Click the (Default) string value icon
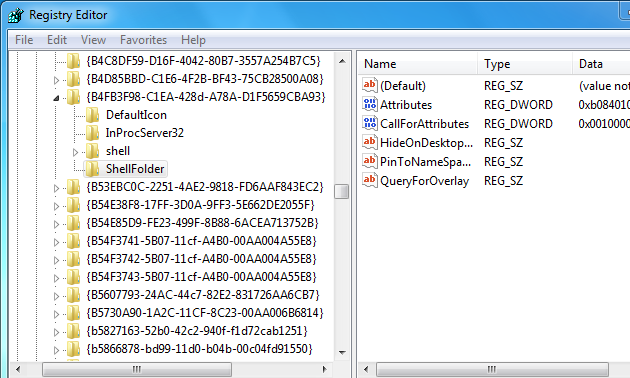 370,85
